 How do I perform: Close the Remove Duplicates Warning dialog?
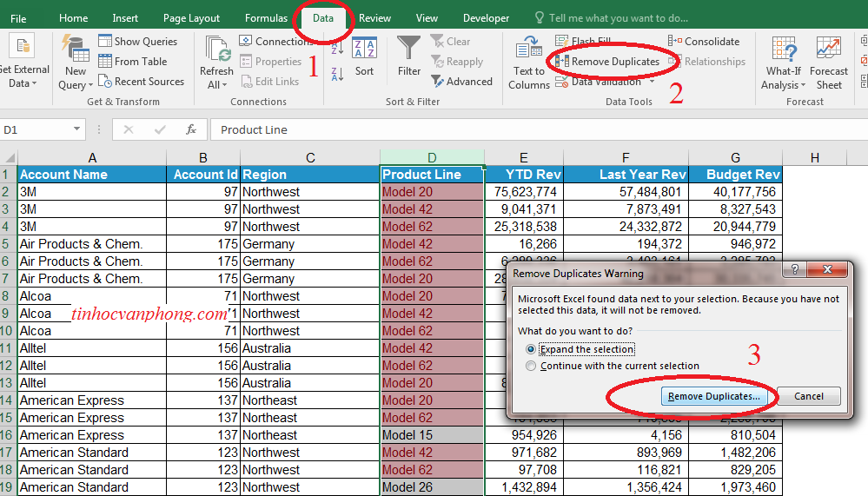pos(827,269)
